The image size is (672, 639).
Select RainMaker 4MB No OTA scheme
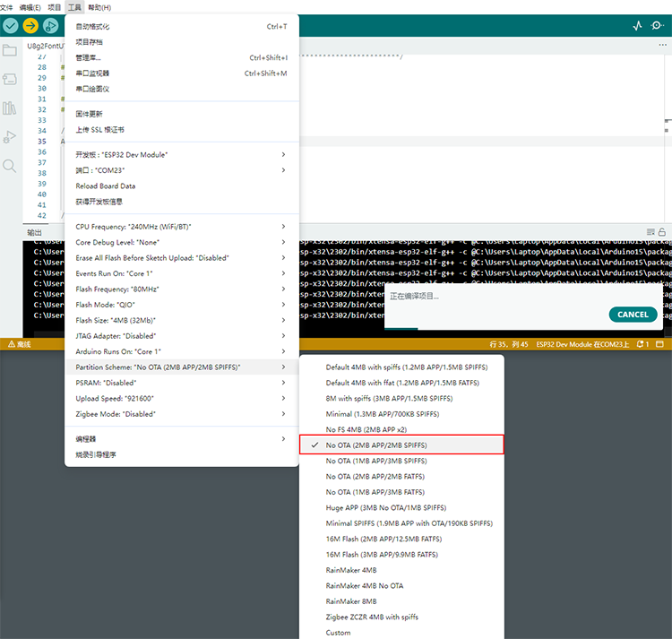click(x=401, y=585)
